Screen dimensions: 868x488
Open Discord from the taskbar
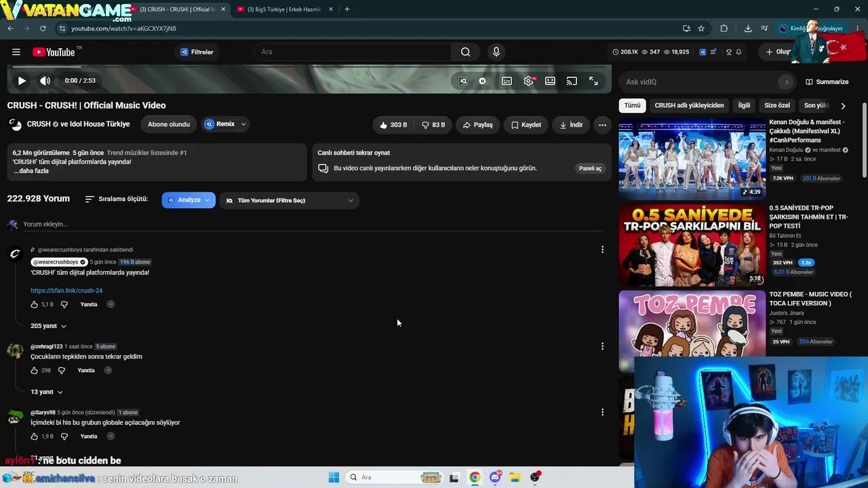pos(496,477)
